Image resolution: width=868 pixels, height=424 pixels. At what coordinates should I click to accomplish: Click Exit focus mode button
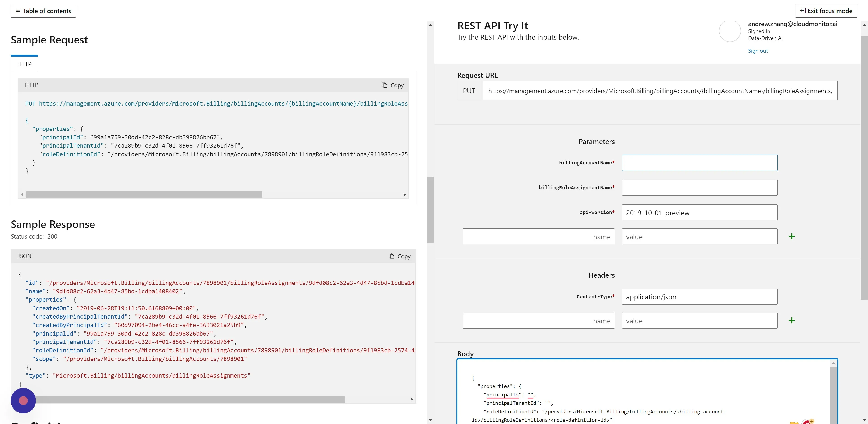(x=826, y=11)
